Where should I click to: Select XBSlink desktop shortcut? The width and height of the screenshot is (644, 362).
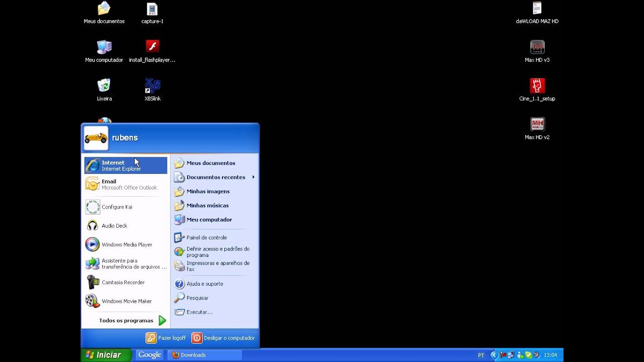pyautogui.click(x=152, y=90)
